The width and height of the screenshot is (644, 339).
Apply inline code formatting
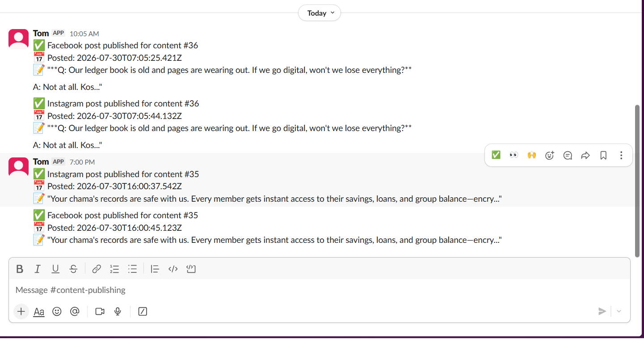coord(173,269)
